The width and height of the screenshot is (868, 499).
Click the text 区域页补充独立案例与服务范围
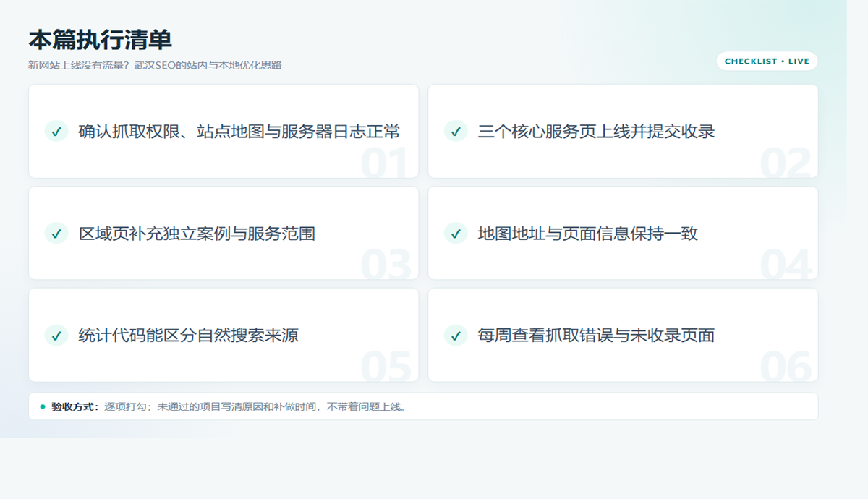pyautogui.click(x=197, y=234)
